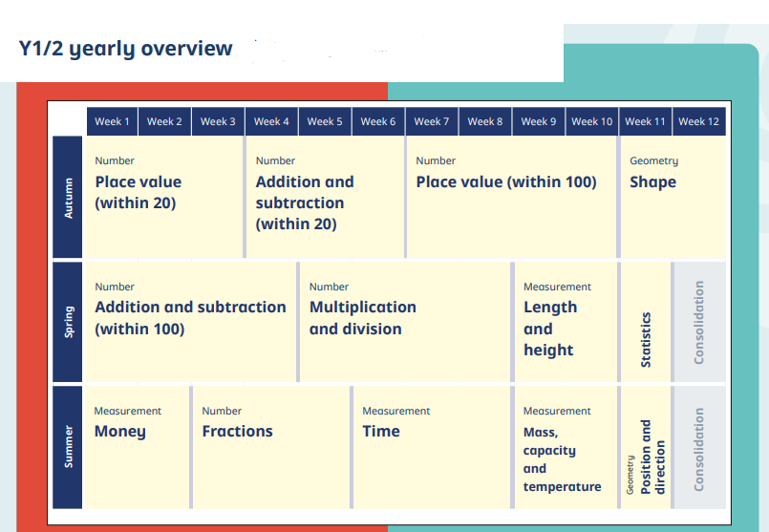Select the Week 6 column header
This screenshot has height=532, width=769.
click(378, 121)
